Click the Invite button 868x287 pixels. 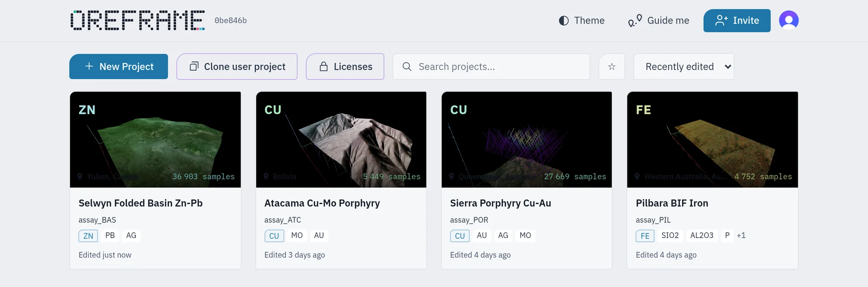[x=737, y=20]
